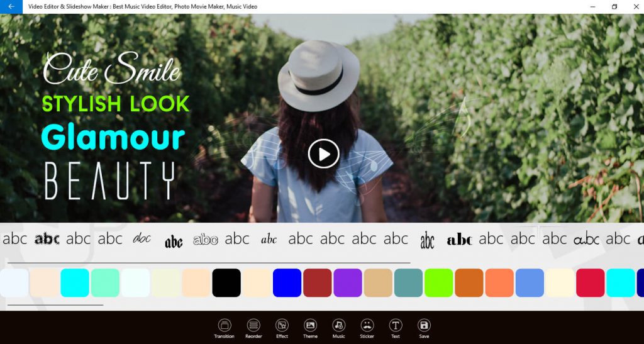Screen dimensions: 644x344
Task: Select the outlined abc font style
Action: (x=206, y=240)
